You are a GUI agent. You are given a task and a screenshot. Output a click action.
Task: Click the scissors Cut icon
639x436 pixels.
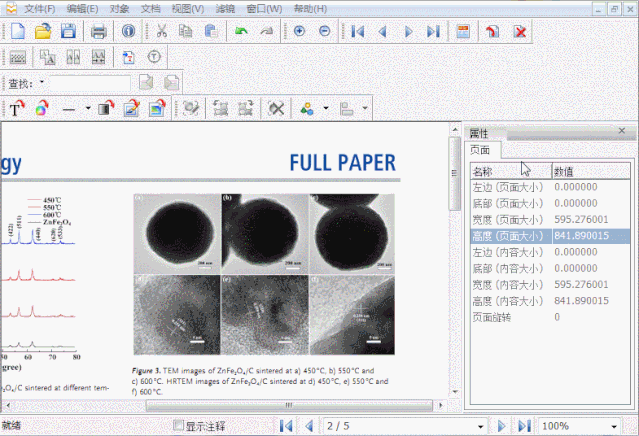161,31
